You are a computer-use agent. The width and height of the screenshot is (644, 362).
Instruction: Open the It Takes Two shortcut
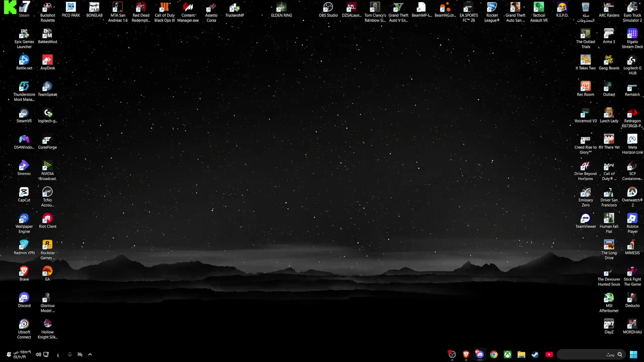point(586,62)
